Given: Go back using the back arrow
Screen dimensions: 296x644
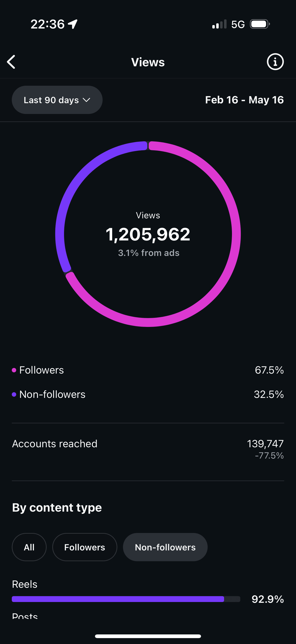Looking at the screenshot, I should (11, 62).
